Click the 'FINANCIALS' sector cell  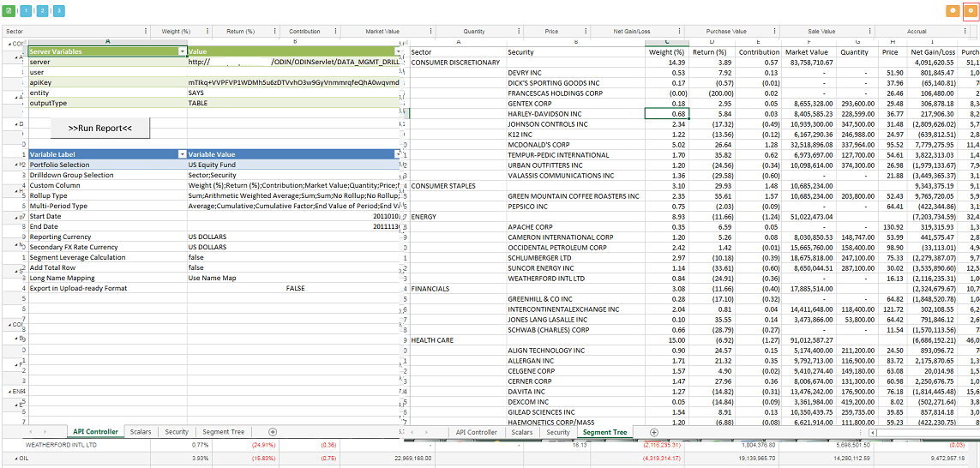click(x=458, y=288)
